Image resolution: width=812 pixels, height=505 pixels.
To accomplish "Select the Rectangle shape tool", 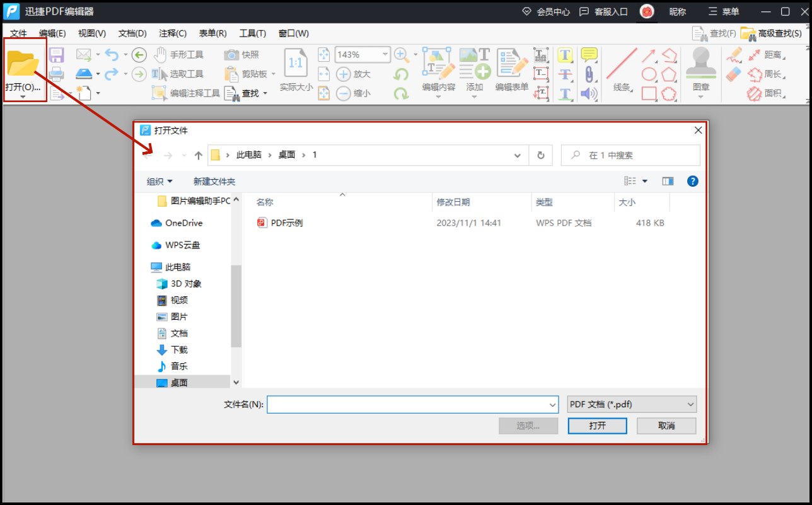I will click(649, 94).
